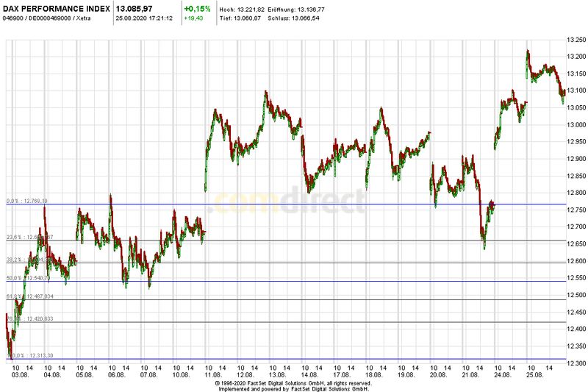This screenshot has height=392, width=588.
Task: Click the 12.900 price axis label
Action: pos(576,159)
